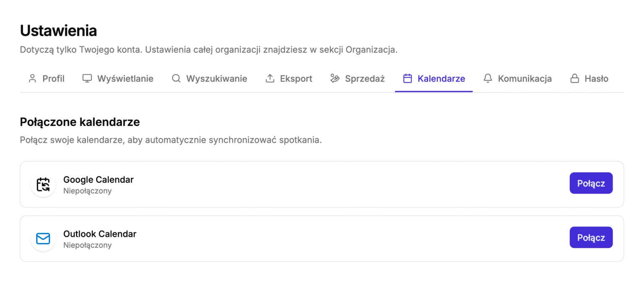Click the Outlook Calendar title text
The image size is (644, 291).
[100, 234]
